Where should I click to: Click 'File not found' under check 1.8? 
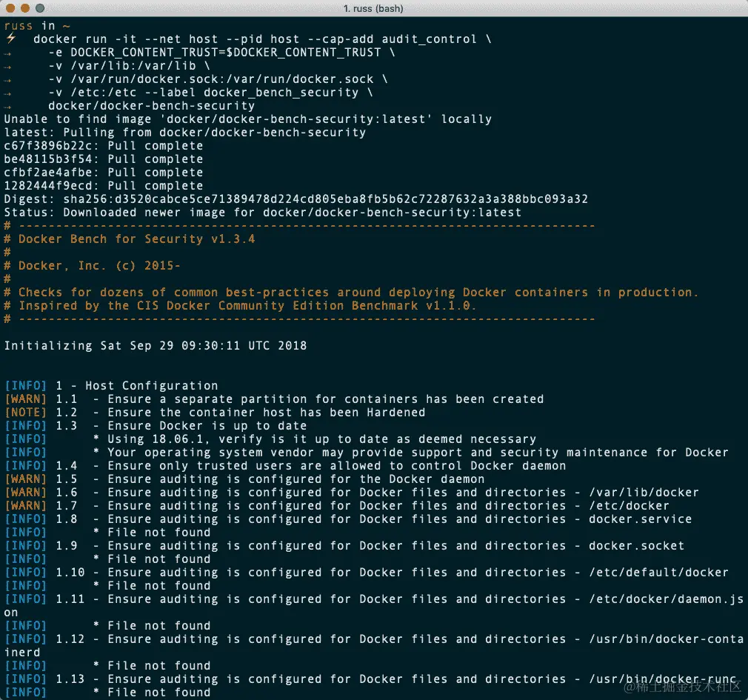pyautogui.click(x=158, y=533)
